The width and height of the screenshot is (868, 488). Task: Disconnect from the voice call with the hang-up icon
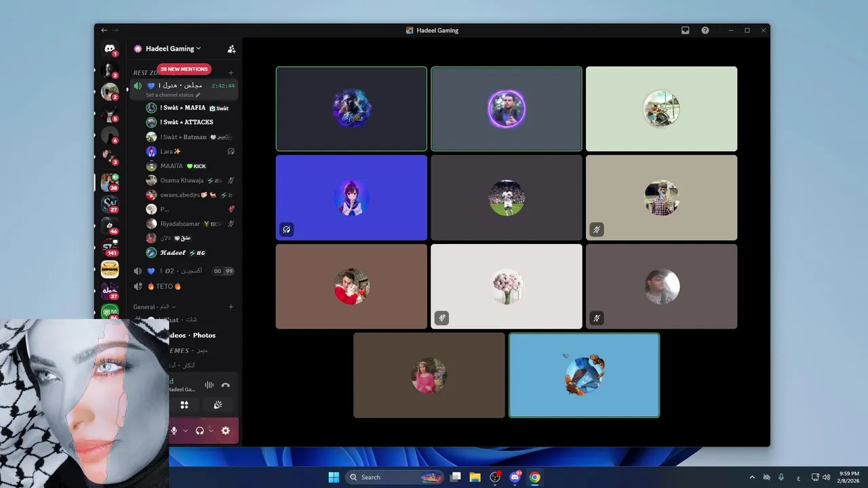225,385
